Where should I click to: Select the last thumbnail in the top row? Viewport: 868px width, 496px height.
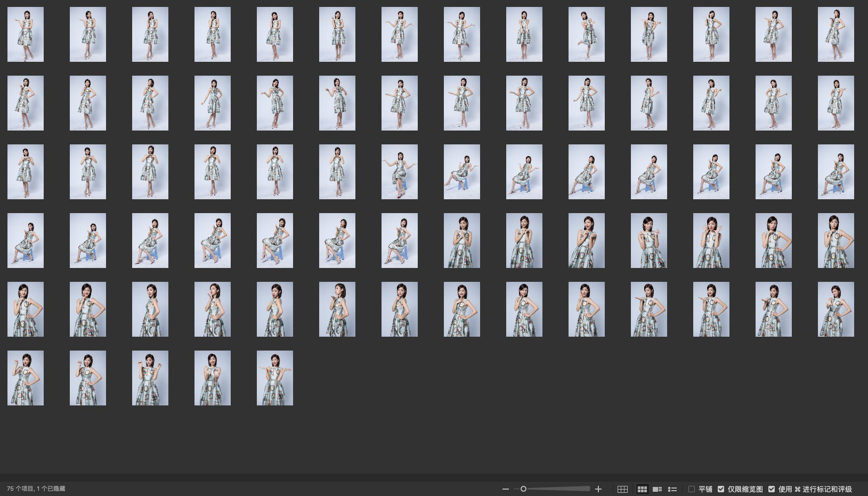836,35
